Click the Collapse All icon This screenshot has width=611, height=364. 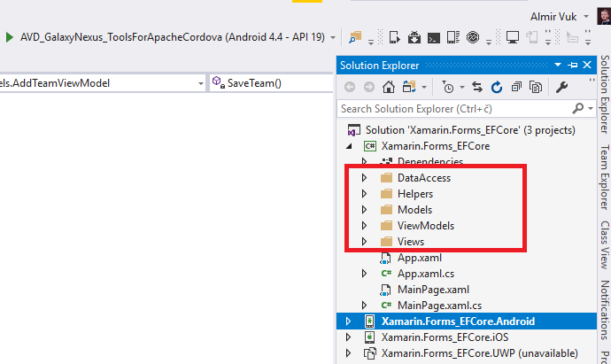516,87
